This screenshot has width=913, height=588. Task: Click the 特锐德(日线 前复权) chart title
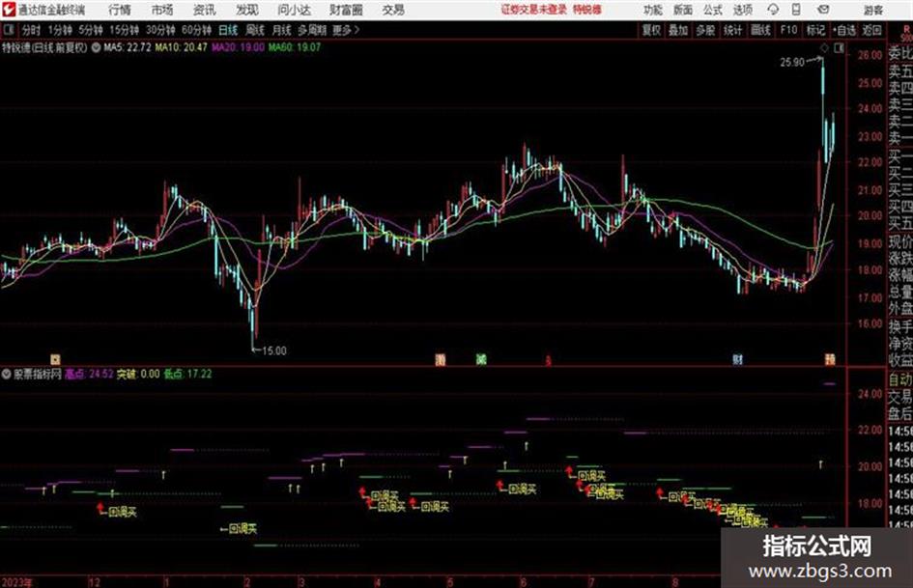44,47
